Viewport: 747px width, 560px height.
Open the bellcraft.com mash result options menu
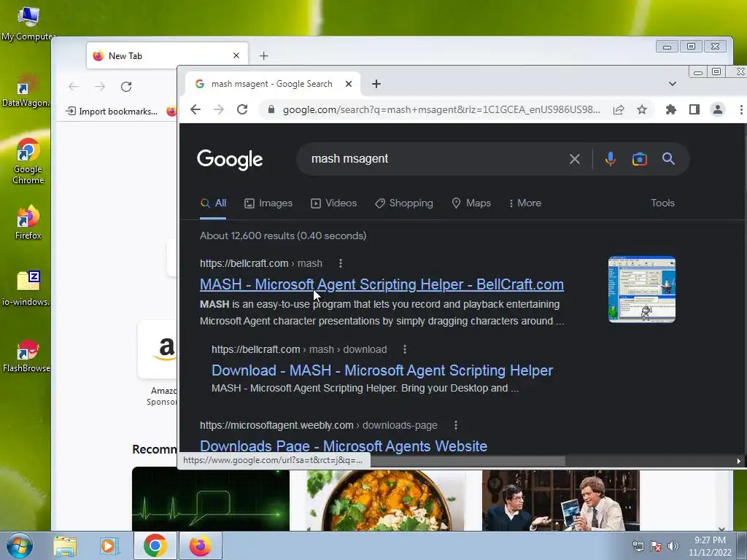340,263
